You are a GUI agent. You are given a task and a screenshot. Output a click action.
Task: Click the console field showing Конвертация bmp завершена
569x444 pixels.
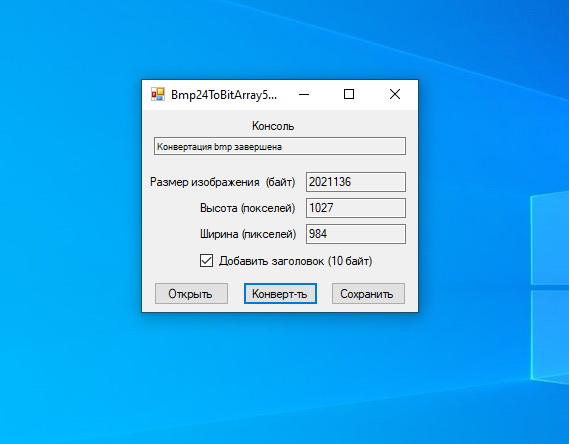pyautogui.click(x=280, y=146)
